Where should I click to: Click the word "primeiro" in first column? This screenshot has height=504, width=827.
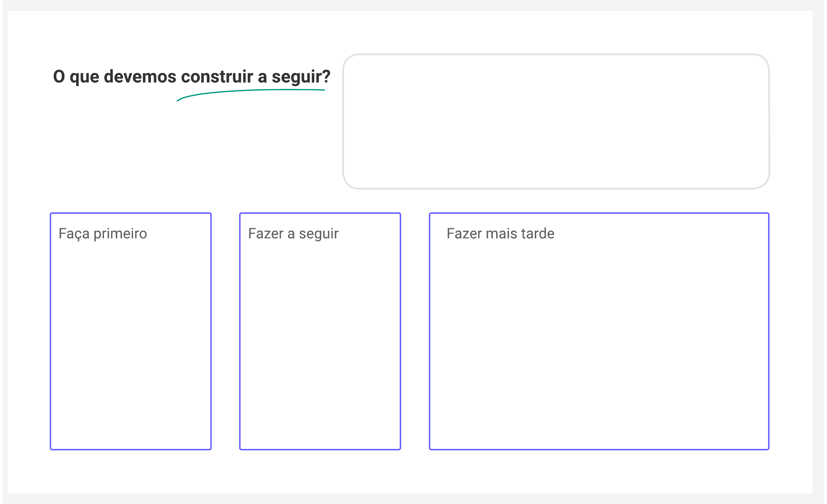pos(120,233)
